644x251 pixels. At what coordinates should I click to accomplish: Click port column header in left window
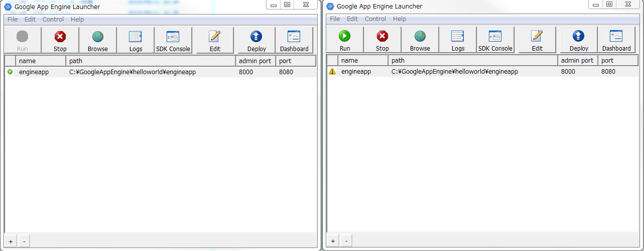(296, 61)
